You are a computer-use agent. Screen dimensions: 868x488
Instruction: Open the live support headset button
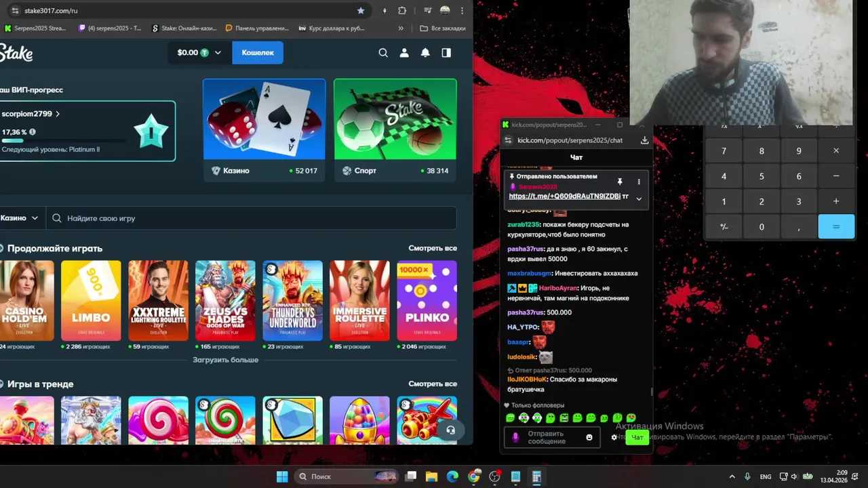(x=450, y=430)
